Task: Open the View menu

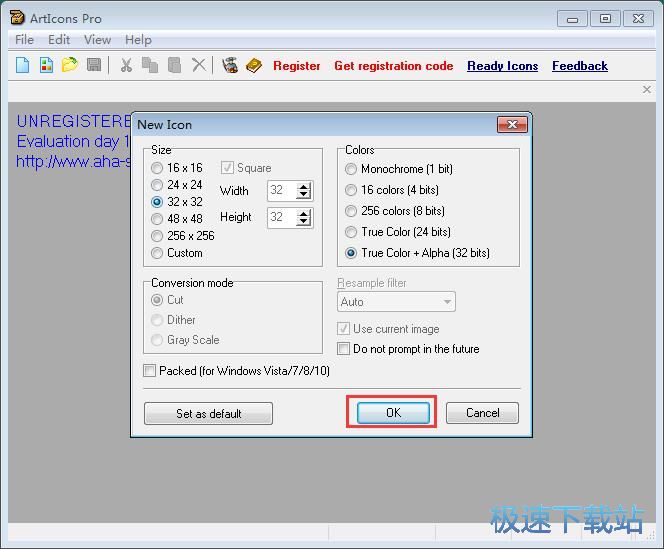Action: (x=97, y=40)
